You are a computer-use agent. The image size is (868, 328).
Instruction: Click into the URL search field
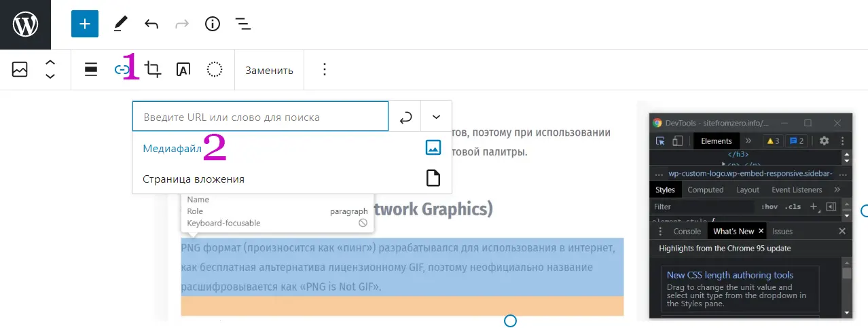point(260,117)
